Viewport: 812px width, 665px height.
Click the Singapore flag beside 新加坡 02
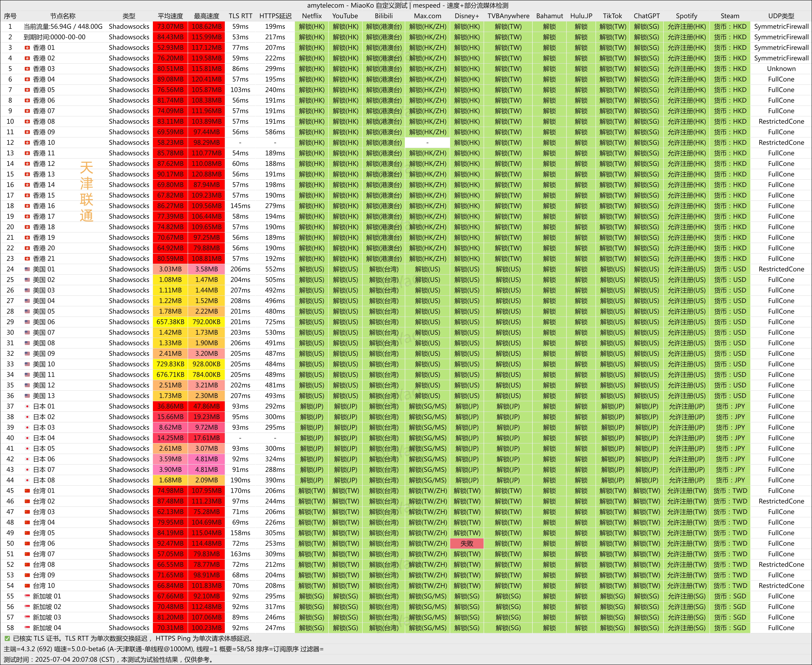coord(27,607)
